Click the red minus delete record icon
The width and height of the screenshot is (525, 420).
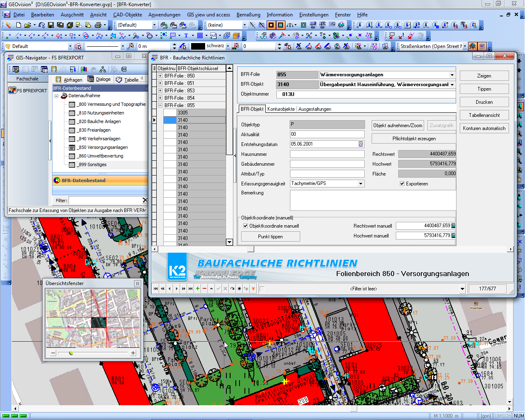205,289
